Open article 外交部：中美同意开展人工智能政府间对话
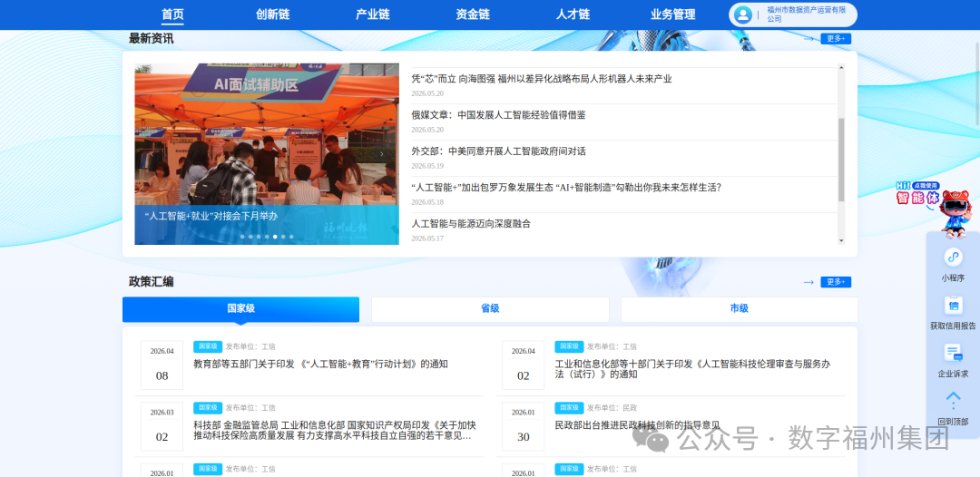This screenshot has width=980, height=477. click(498, 151)
